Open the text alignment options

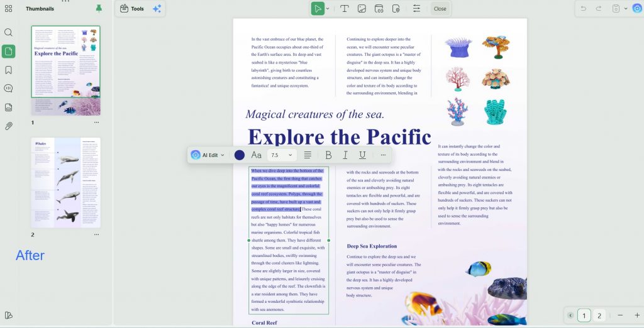tap(308, 155)
